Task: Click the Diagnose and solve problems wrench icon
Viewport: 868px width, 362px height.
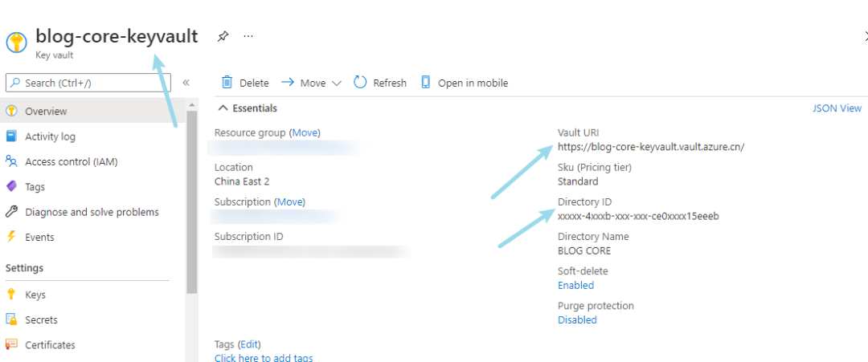Action: tap(11, 212)
